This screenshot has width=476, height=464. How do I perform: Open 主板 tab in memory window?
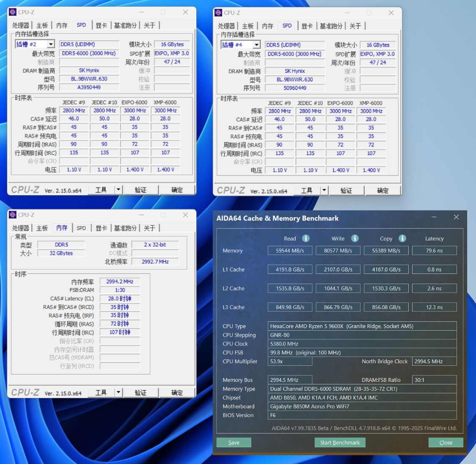(x=42, y=228)
